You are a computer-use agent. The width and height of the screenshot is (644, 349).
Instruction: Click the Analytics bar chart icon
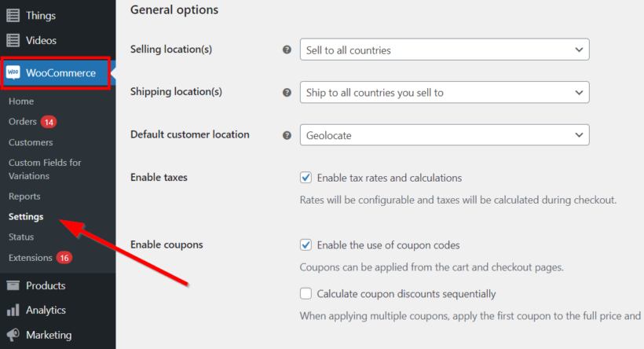(13, 310)
